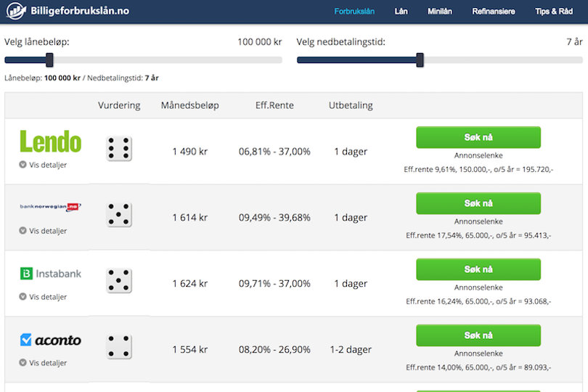Click the Utbetaling column header

[x=351, y=105]
